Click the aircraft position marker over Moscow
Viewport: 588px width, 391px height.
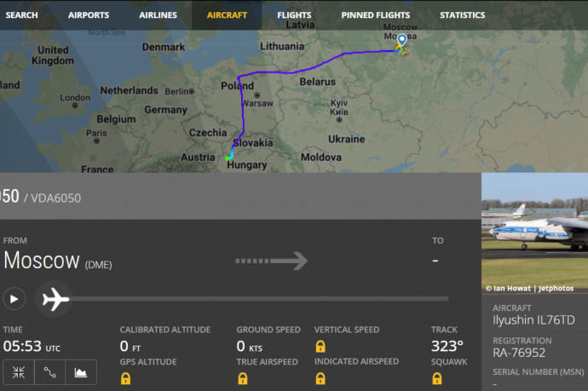(x=401, y=42)
